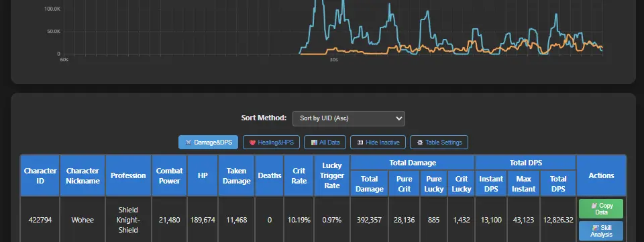Click the 30s chart axis label

[333, 60]
